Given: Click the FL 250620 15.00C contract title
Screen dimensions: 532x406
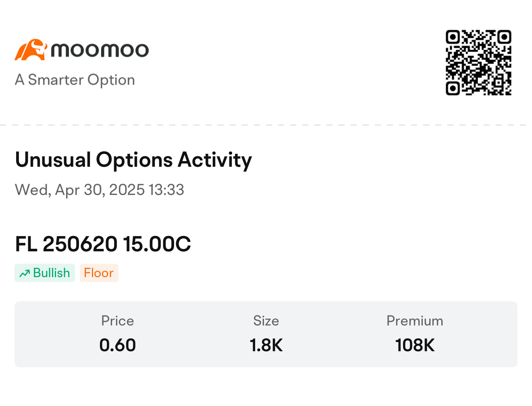Looking at the screenshot, I should 103,244.
